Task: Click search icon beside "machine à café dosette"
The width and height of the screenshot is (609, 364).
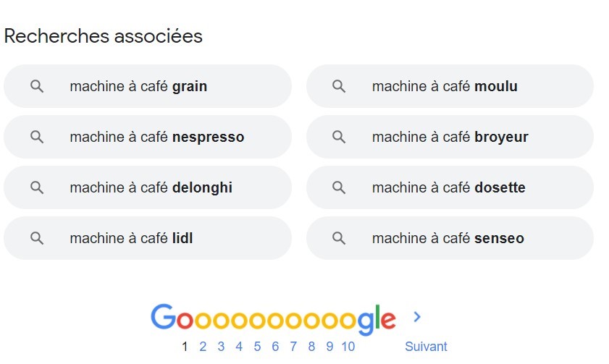Action: click(x=339, y=187)
